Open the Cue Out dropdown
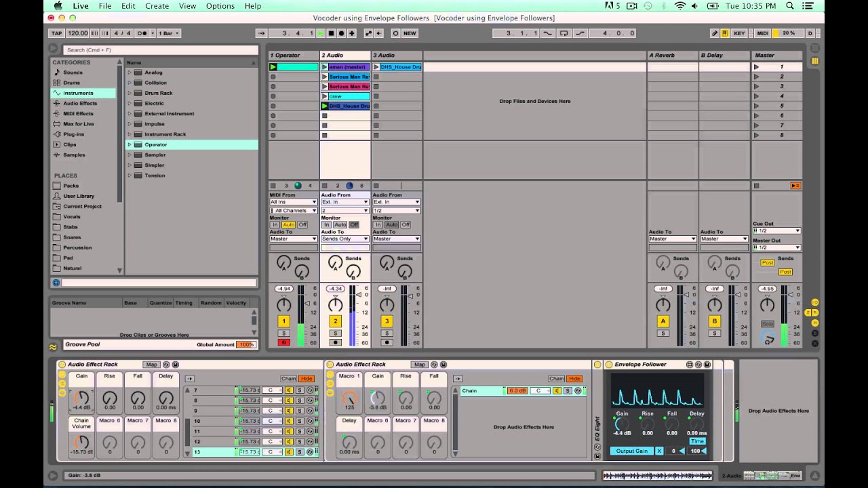 pyautogui.click(x=777, y=230)
